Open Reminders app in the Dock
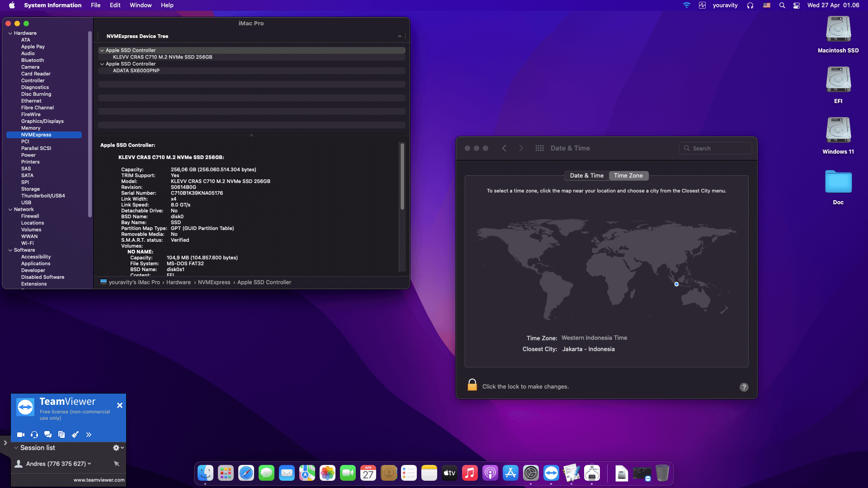Viewport: 868px width, 488px height. [409, 473]
